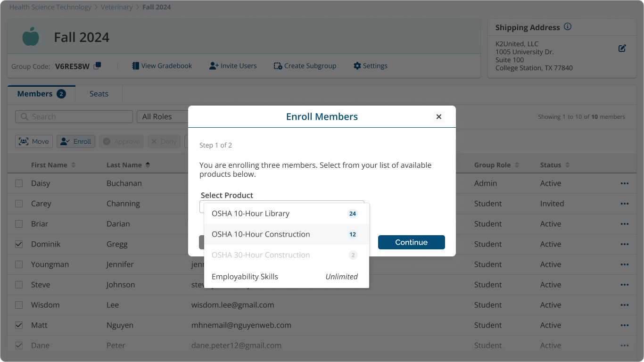644x362 pixels.
Task: Open the Veterinary breadcrumb
Action: tap(116, 7)
